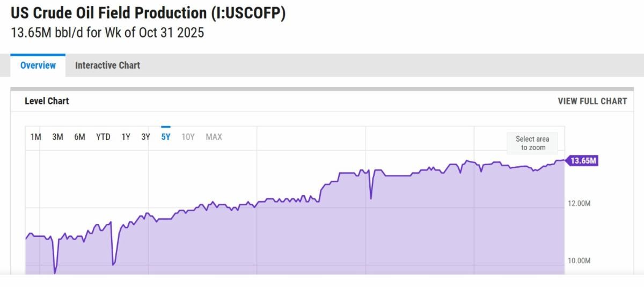Click the 12.00M y-axis label
The width and height of the screenshot is (644, 289).
579,203
